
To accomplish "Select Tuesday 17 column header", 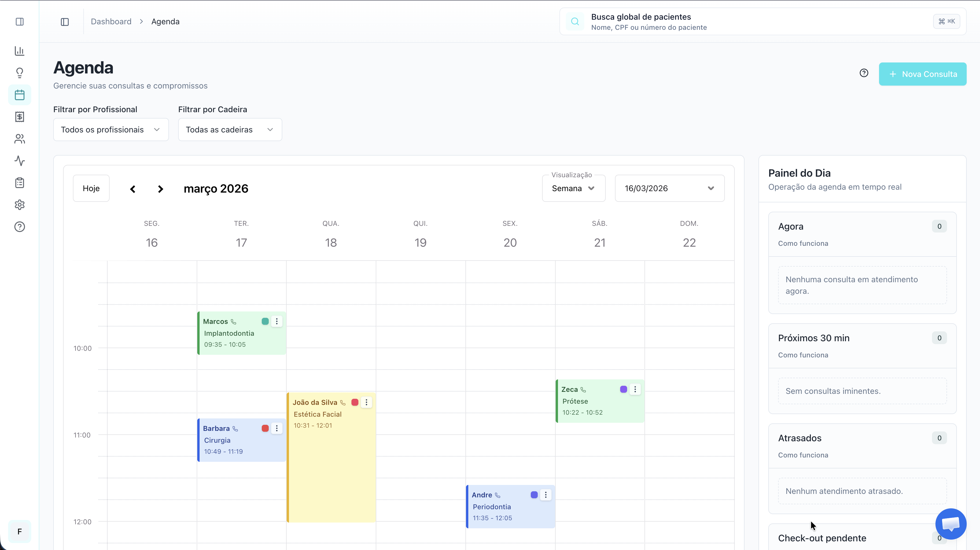I will 241,234.
